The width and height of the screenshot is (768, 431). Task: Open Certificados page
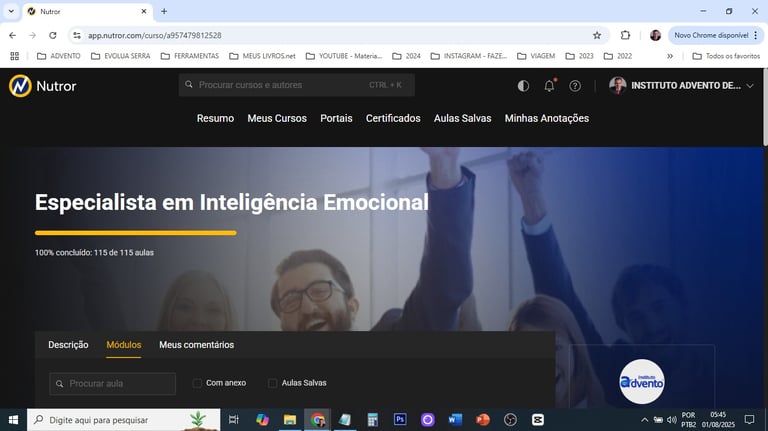click(x=393, y=118)
